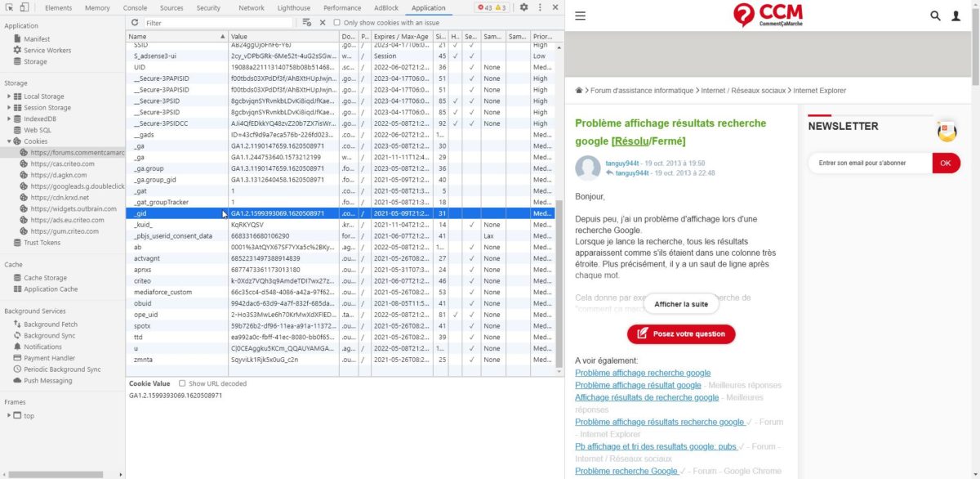Open the Console tab

coord(136,7)
